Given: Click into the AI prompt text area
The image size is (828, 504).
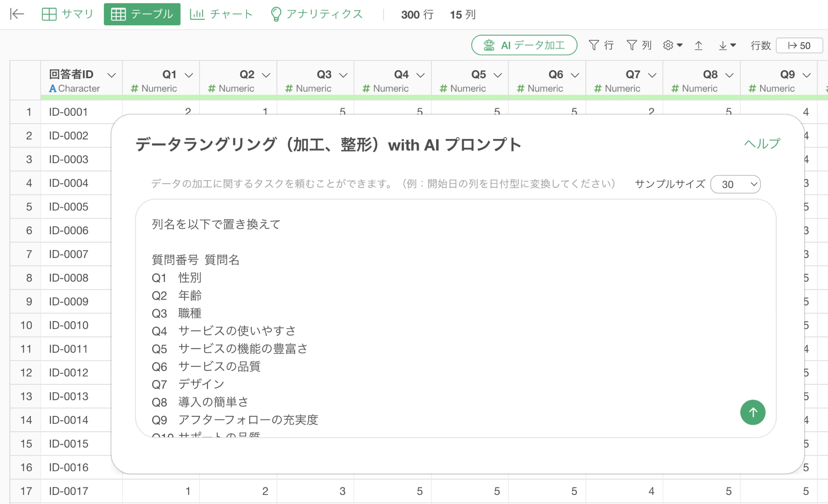Looking at the screenshot, I should tap(437, 302).
